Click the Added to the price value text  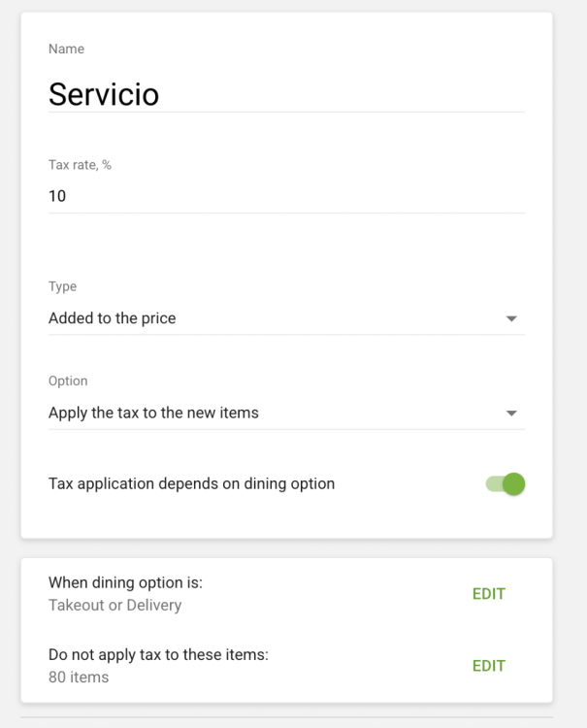point(113,318)
